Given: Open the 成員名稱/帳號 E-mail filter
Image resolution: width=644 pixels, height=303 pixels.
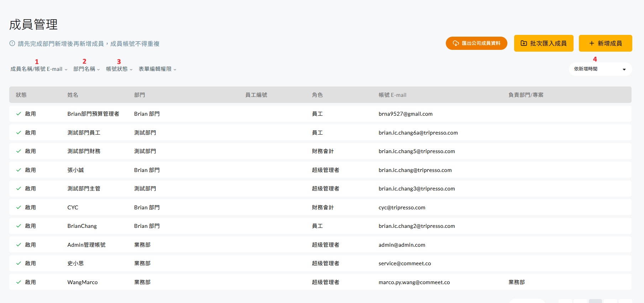Looking at the screenshot, I should click(39, 69).
